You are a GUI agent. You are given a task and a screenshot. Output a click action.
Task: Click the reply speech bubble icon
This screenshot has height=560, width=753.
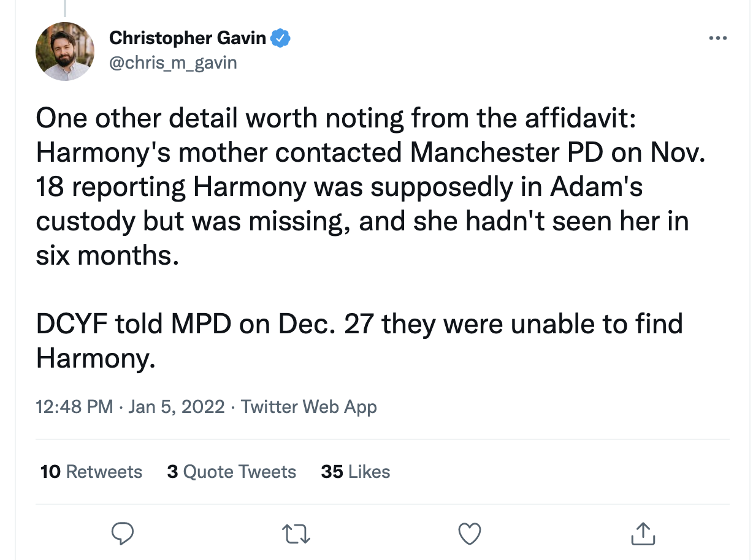[123, 533]
